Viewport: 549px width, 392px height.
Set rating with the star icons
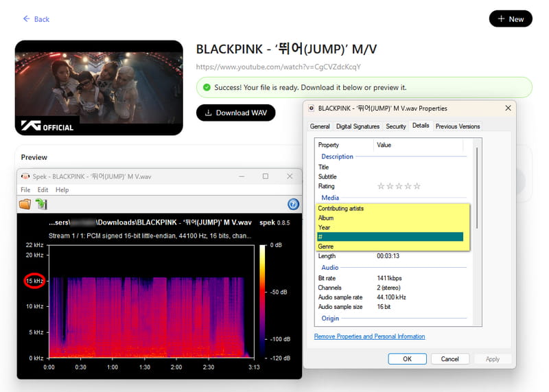(x=399, y=186)
